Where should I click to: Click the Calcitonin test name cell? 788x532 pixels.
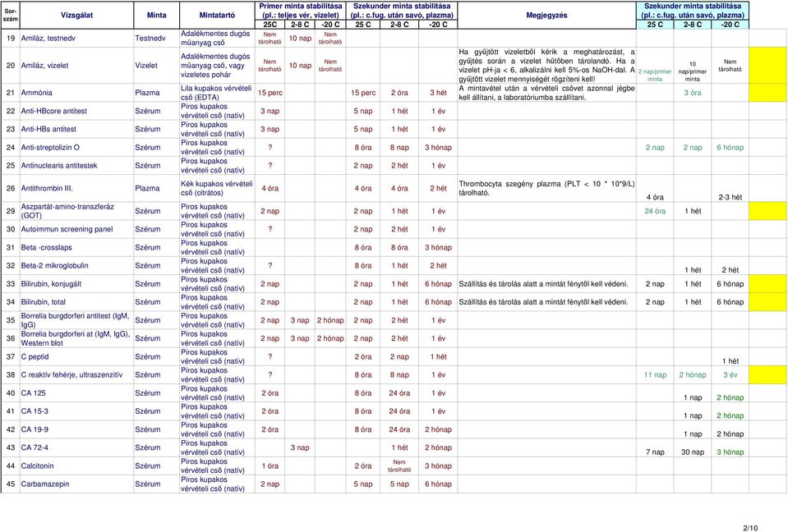[x=77, y=466]
